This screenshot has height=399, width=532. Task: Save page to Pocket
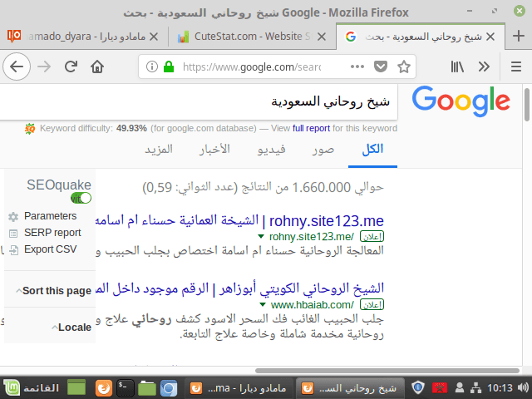point(381,66)
